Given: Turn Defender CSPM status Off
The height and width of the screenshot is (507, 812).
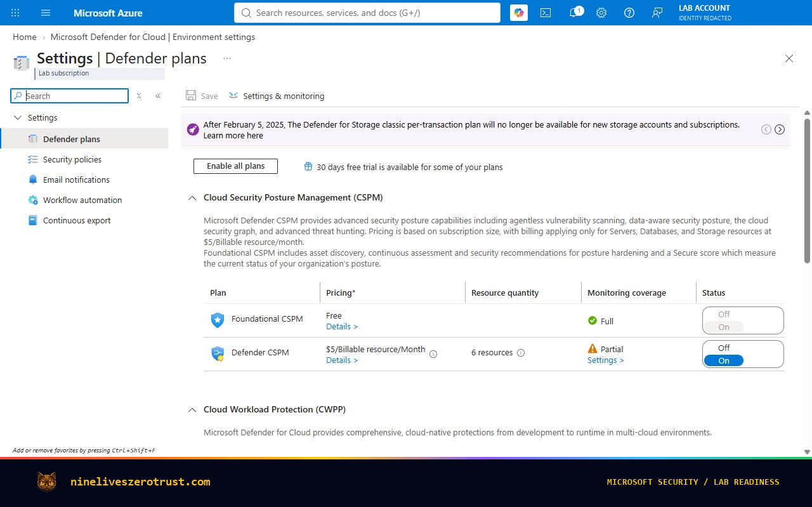Looking at the screenshot, I should [724, 348].
